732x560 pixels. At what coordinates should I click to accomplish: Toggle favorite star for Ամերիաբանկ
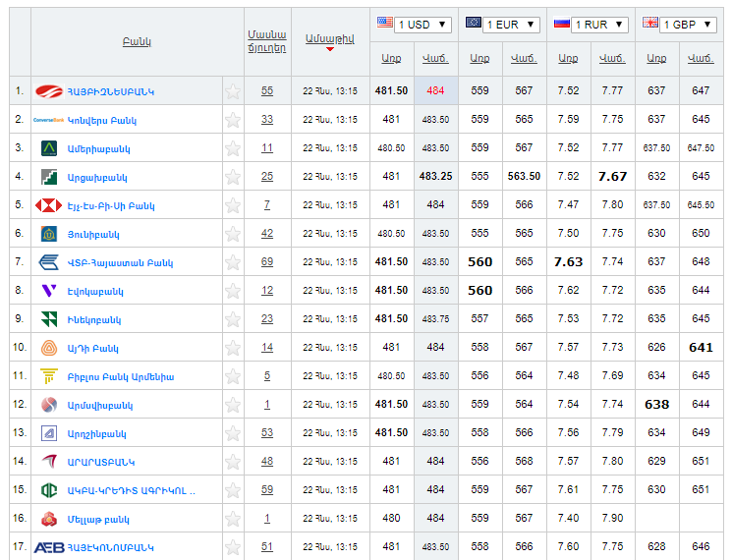point(233,148)
